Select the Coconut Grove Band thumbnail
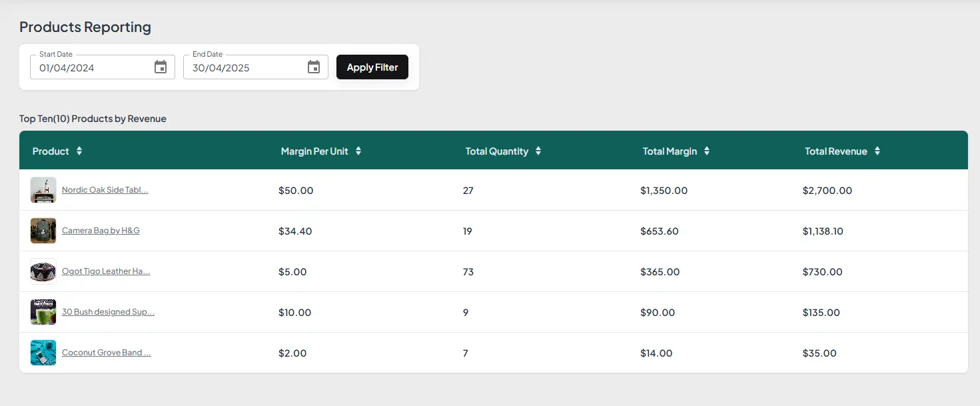980x406 pixels. (43, 352)
